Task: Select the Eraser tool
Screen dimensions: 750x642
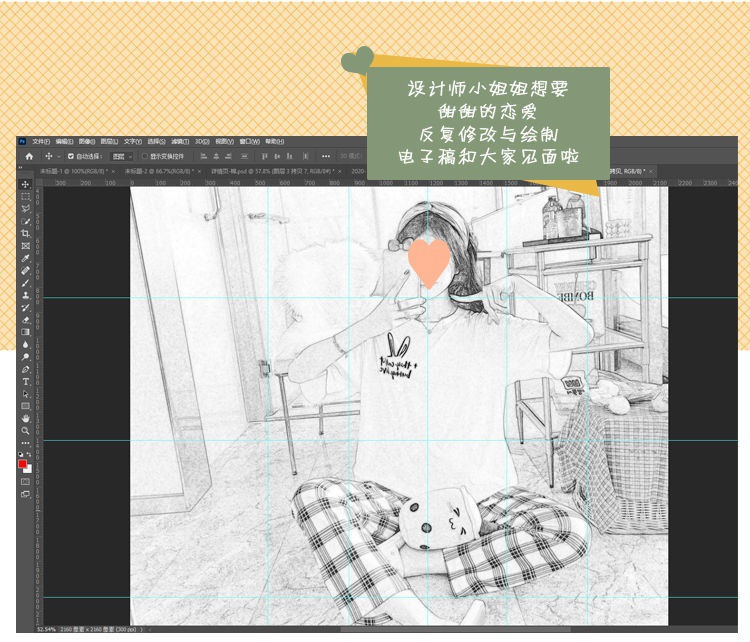Action: pos(25,320)
